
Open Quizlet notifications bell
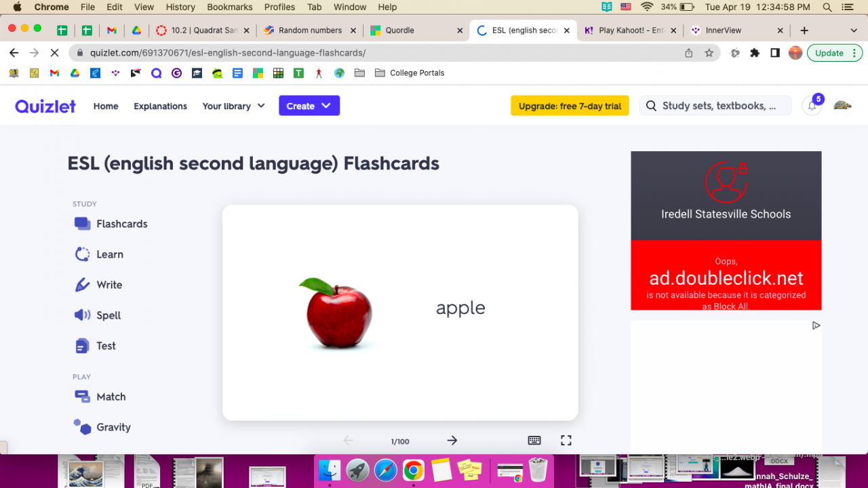point(812,106)
